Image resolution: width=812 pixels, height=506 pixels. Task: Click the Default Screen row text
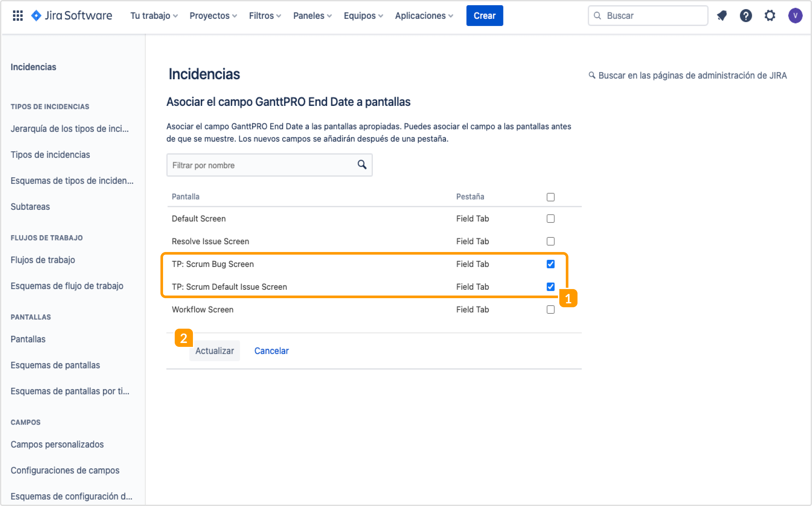tap(199, 219)
